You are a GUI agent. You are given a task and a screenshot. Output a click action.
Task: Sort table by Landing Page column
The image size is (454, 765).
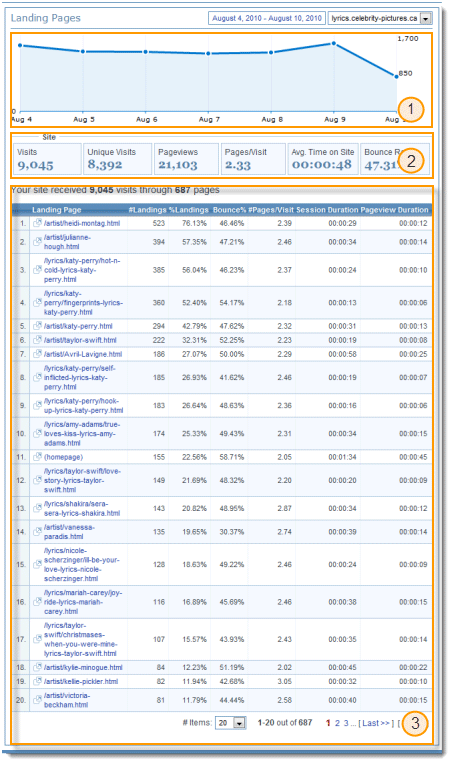(57, 210)
